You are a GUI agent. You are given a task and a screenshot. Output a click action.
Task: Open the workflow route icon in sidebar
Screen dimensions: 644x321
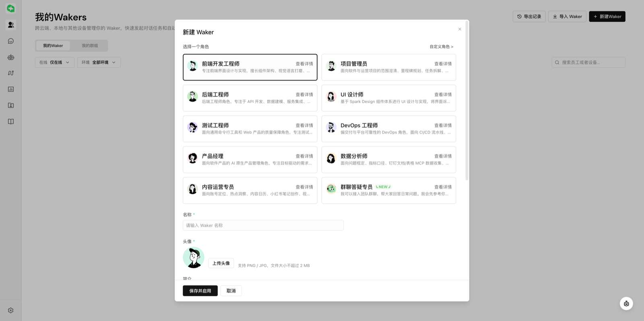point(11,73)
